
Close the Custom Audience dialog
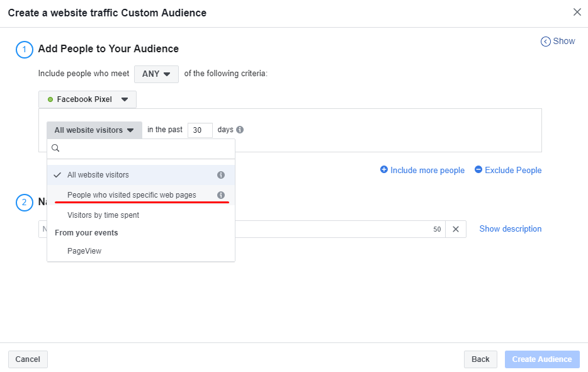pos(577,13)
